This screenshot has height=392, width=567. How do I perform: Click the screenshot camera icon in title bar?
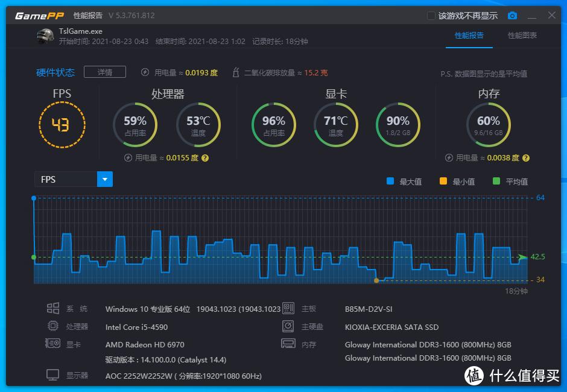pyautogui.click(x=513, y=16)
